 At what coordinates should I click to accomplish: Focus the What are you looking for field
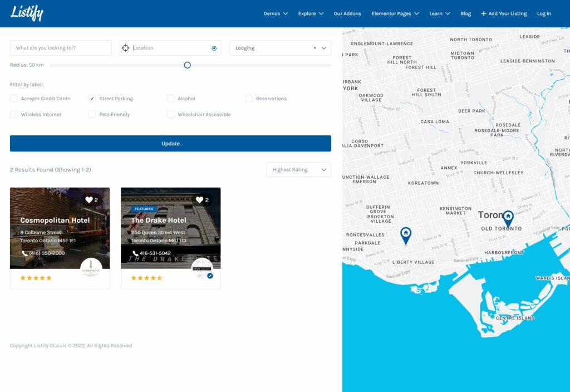pyautogui.click(x=61, y=48)
